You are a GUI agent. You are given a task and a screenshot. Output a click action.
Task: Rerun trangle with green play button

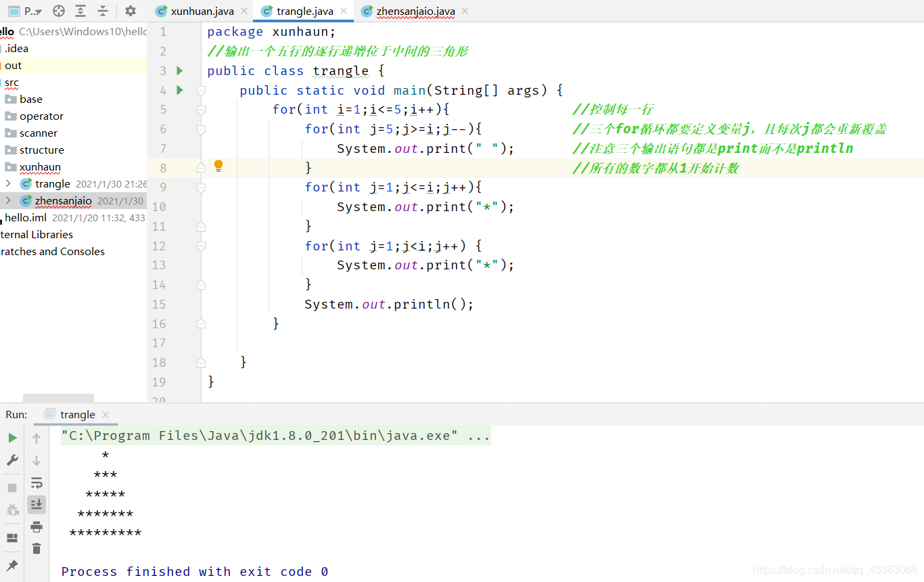pos(12,438)
